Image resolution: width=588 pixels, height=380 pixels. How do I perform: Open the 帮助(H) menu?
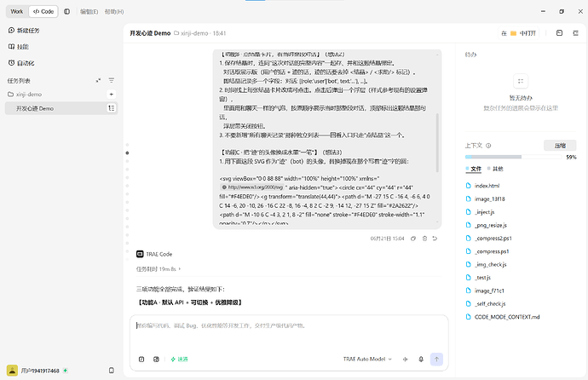pos(114,12)
